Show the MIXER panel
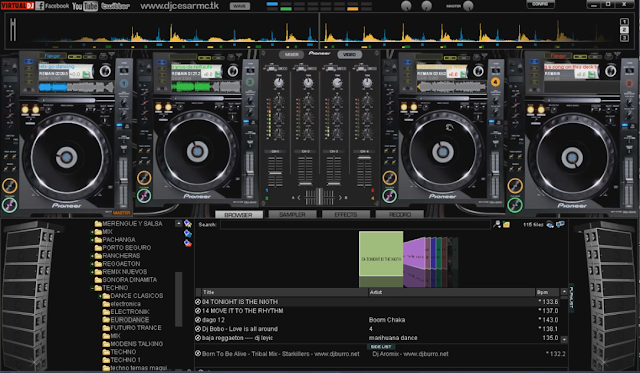 click(x=291, y=54)
